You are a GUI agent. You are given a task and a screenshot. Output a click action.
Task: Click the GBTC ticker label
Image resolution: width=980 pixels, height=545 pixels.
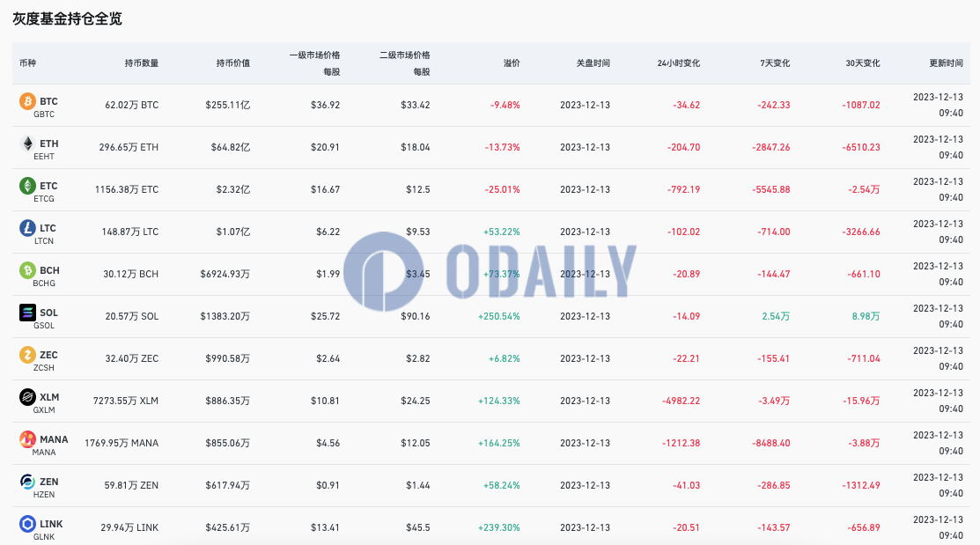[x=44, y=114]
